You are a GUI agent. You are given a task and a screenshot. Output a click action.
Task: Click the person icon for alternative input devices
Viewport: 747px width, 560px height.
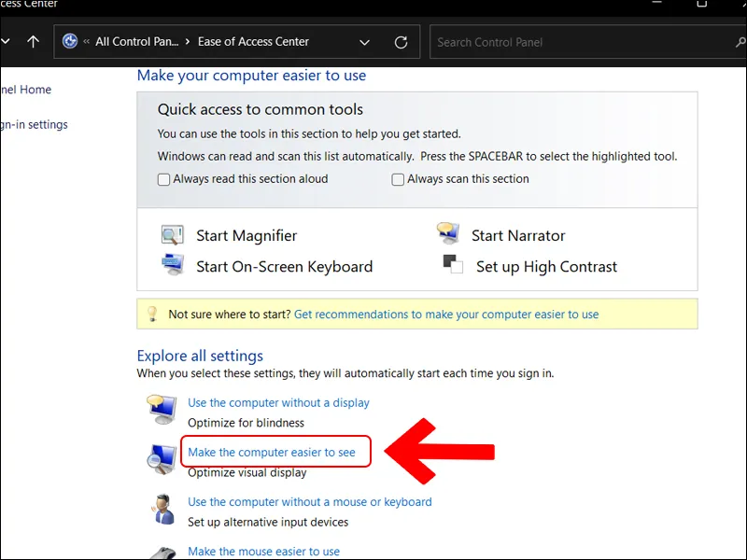161,511
